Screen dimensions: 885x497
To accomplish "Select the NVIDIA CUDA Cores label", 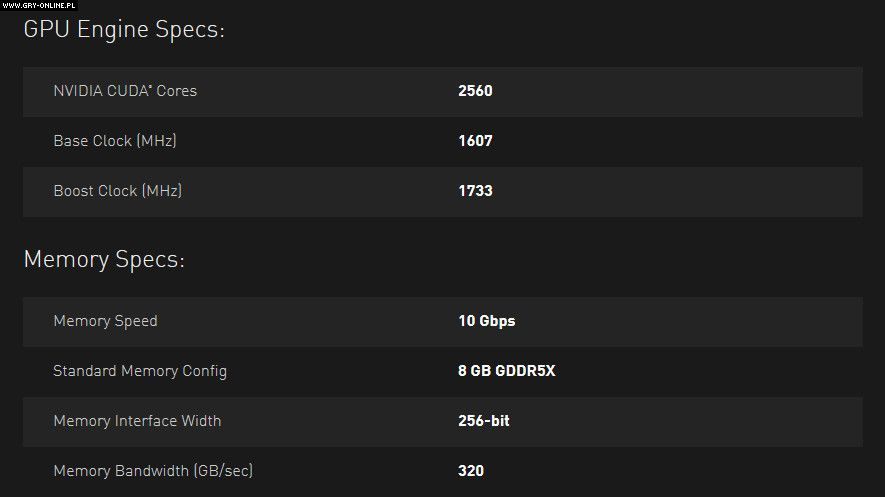I will 125,91.
